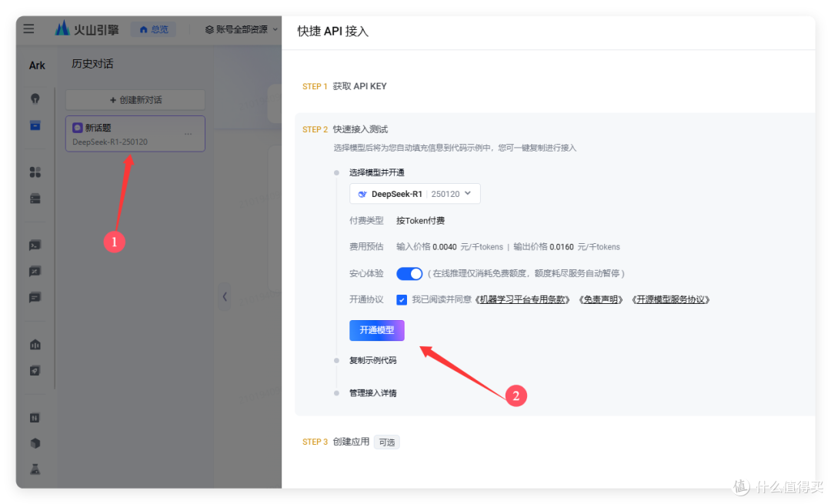The image size is (831, 504).
Task: Go to the 总览 overview tab
Action: [x=154, y=29]
